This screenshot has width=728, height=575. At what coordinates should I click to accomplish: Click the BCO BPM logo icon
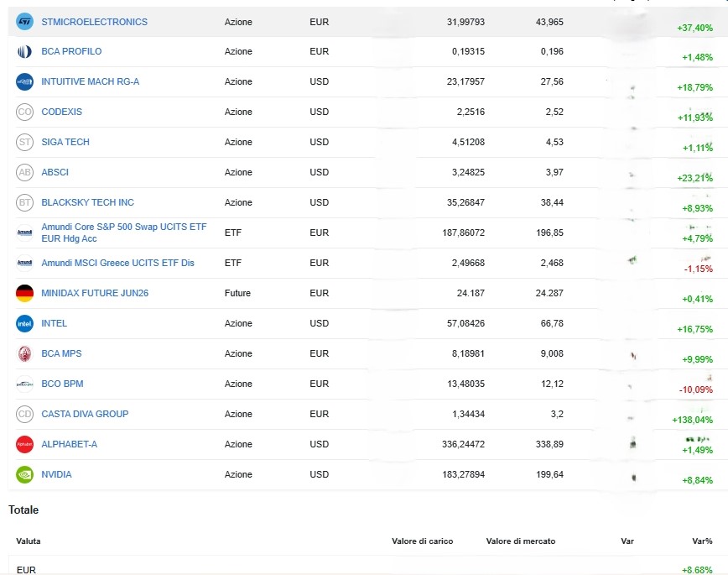tap(24, 384)
